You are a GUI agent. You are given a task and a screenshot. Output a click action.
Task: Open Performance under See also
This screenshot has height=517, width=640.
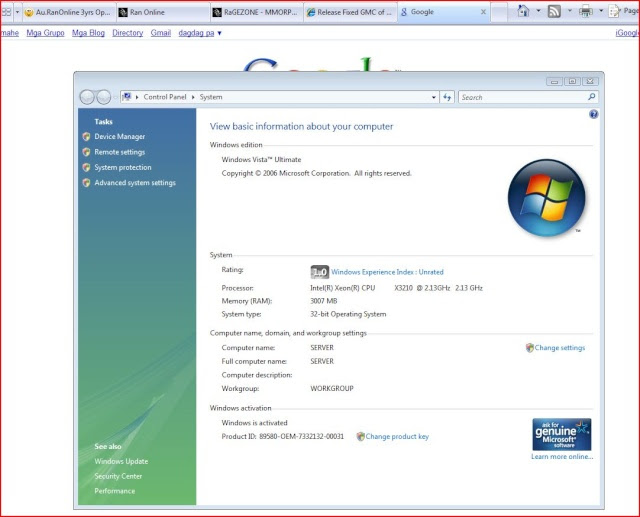point(114,491)
